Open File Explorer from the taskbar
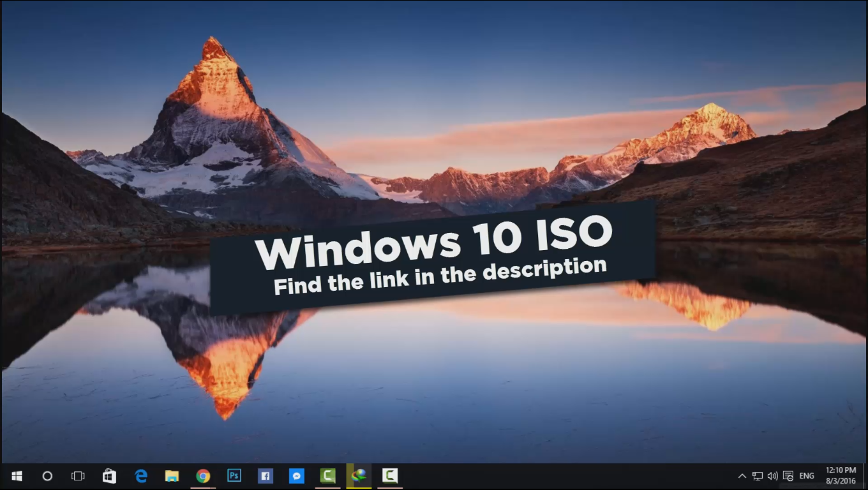Screen dimensions: 868x490 click(x=171, y=475)
